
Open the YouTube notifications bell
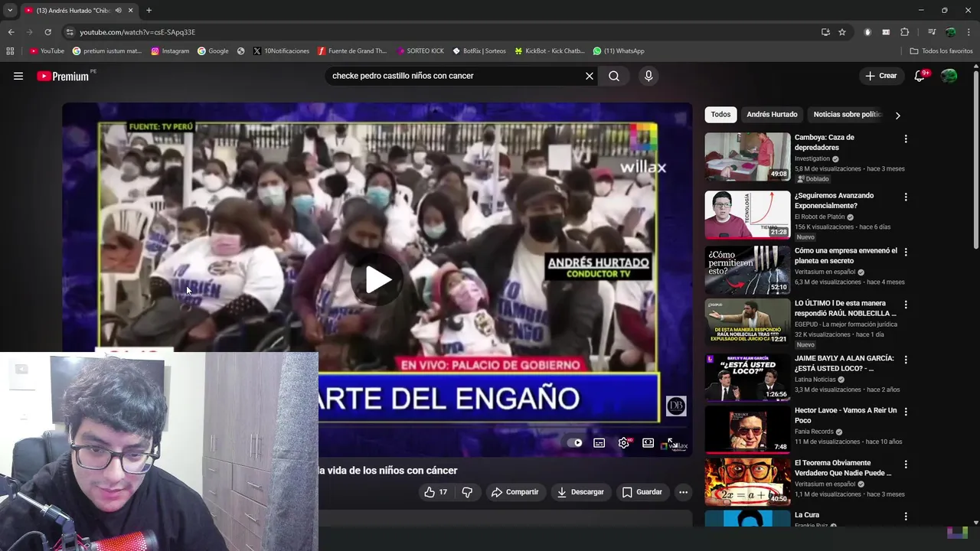[x=920, y=76]
